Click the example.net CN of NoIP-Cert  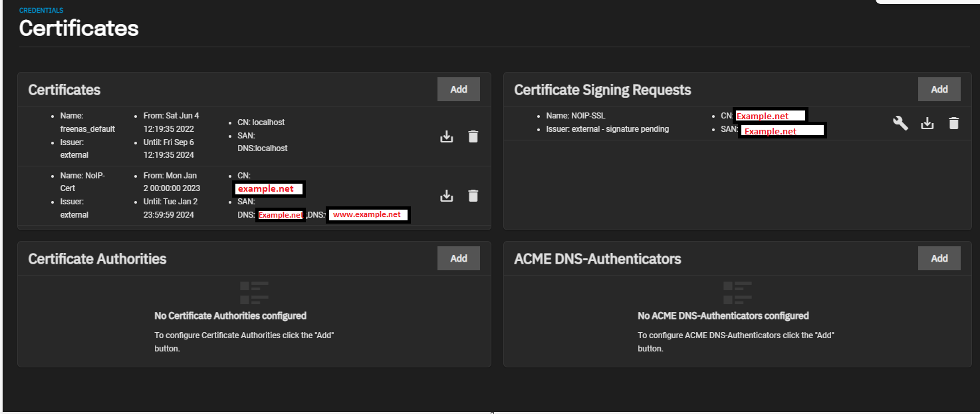269,189
